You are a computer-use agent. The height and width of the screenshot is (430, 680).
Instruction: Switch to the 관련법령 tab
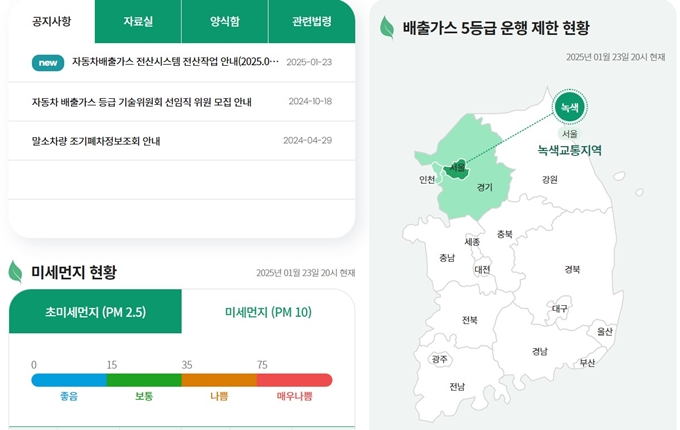[312, 21]
